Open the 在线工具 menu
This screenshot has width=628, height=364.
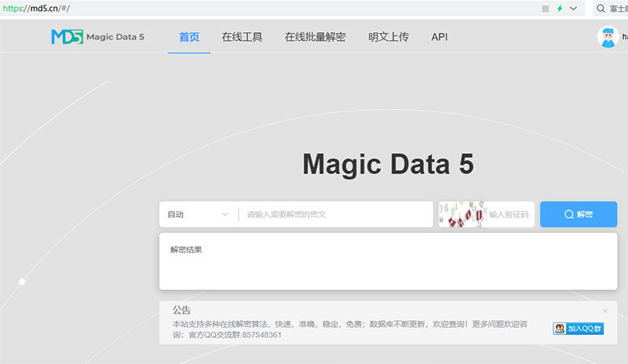(x=242, y=37)
